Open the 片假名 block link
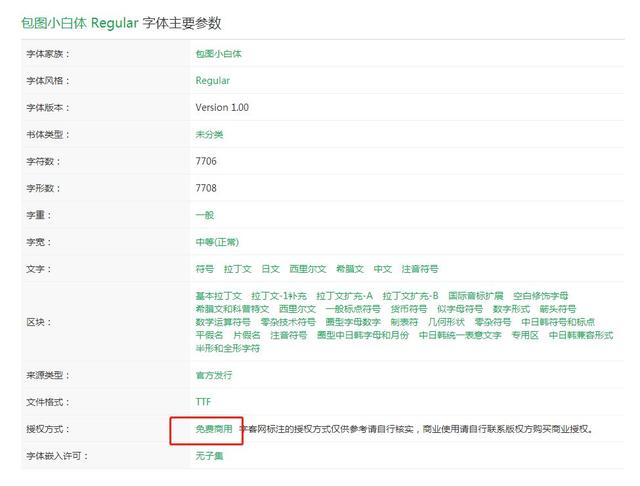 247,335
